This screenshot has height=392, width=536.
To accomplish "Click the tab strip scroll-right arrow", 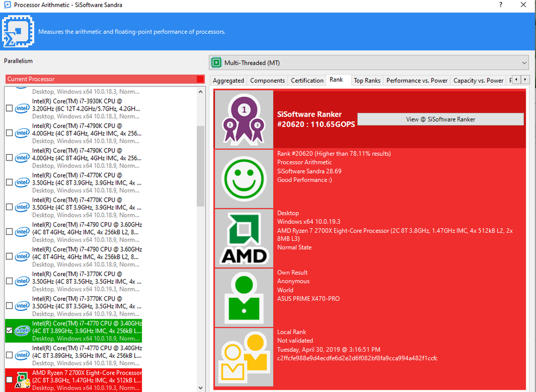I will click(525, 79).
